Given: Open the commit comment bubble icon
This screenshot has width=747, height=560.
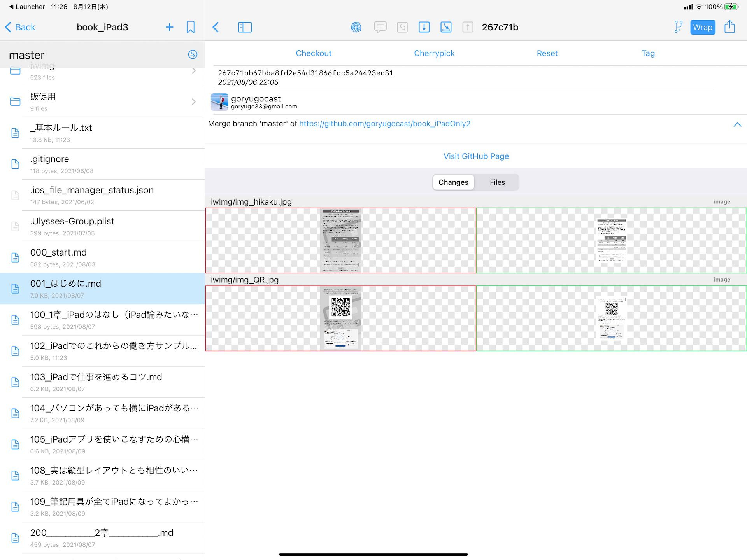Looking at the screenshot, I should (380, 27).
